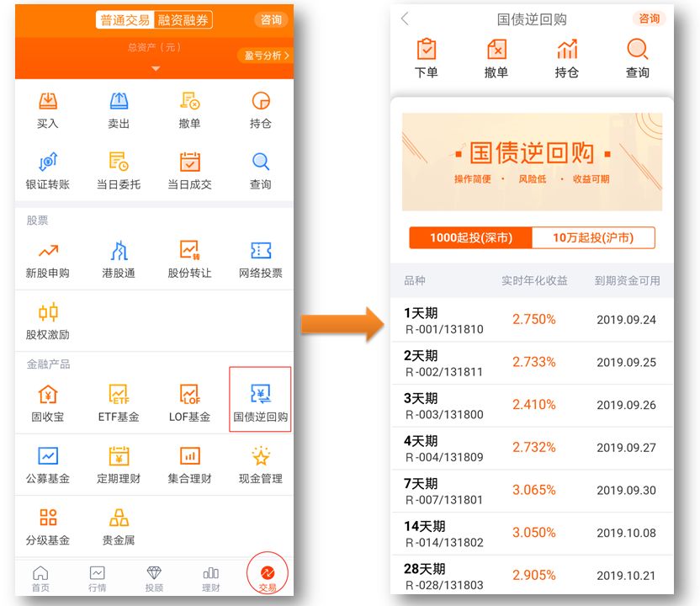This screenshot has height=606, width=700.
Task: Open the 国债逆回购 highlighted icon
Action: [260, 397]
